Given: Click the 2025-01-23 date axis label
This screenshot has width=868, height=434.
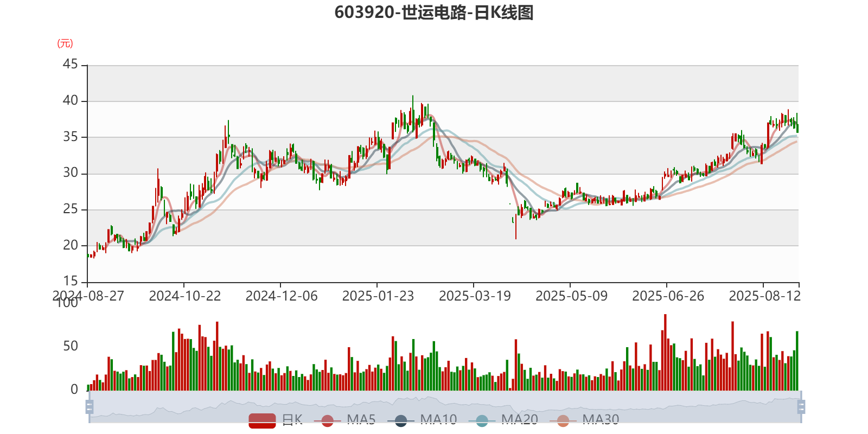Looking at the screenshot, I should tap(378, 296).
